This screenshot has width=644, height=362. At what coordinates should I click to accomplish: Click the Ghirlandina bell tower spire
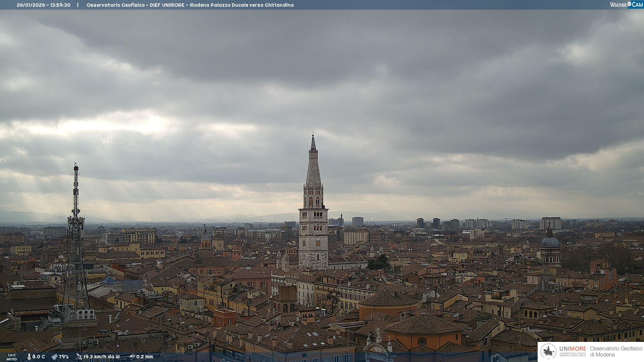click(x=313, y=168)
